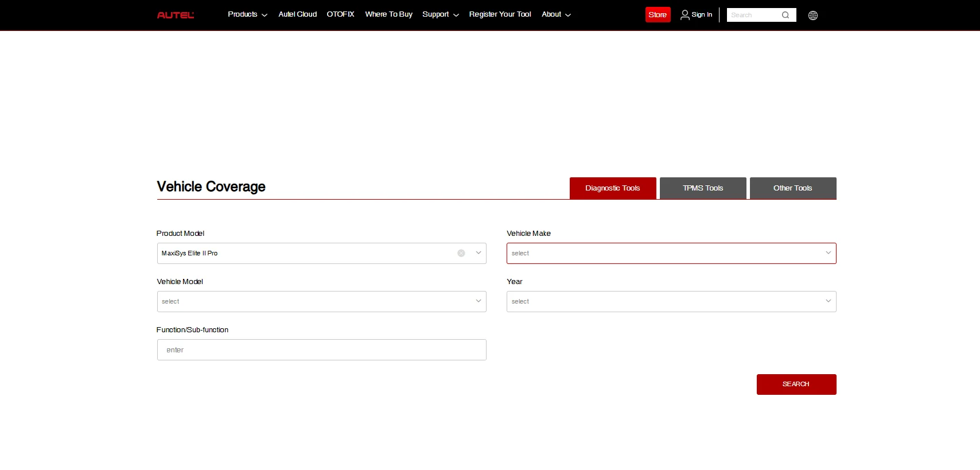Select the Diagnostic Tools tab
Viewport: 980px width, 470px height.
point(613,188)
